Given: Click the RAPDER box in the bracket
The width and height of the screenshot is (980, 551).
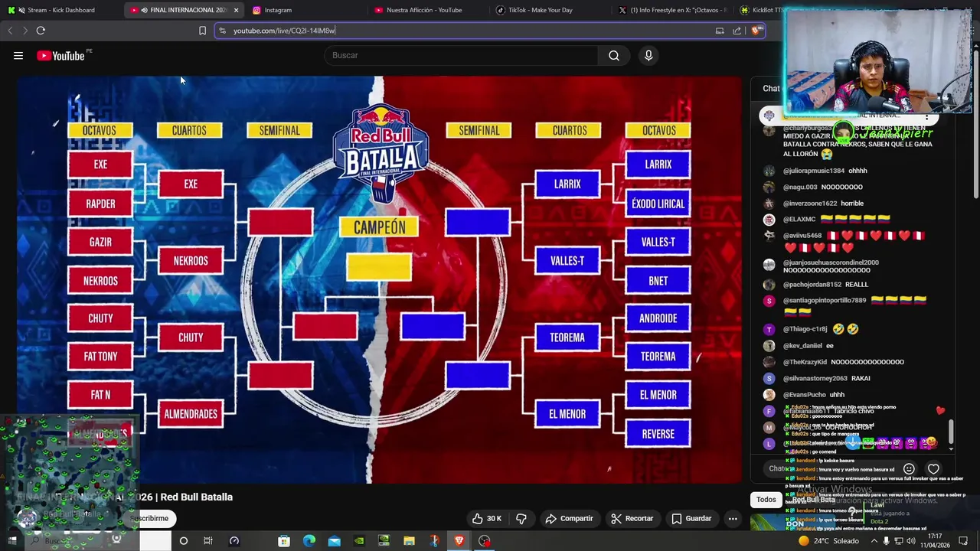Looking at the screenshot, I should 100,204.
